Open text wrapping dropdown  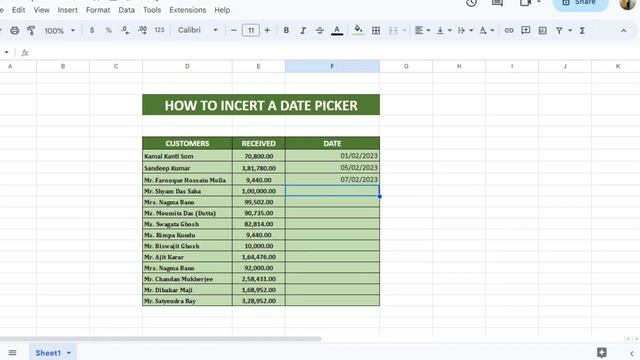pyautogui.click(x=465, y=31)
